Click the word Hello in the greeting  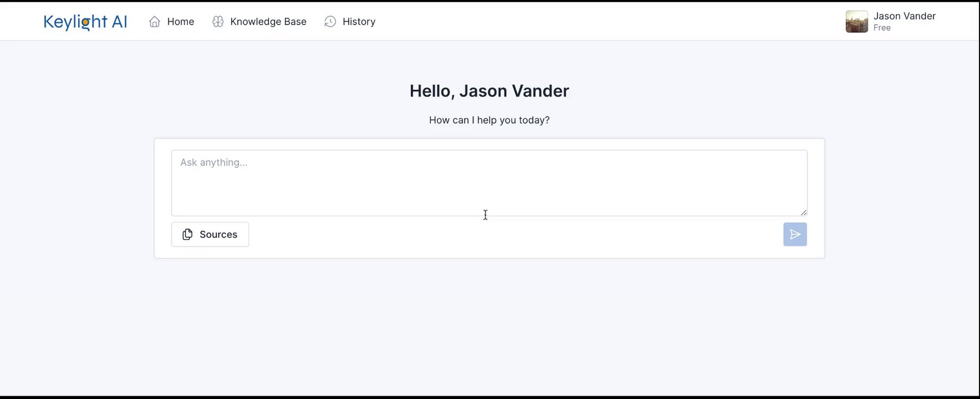click(x=432, y=91)
